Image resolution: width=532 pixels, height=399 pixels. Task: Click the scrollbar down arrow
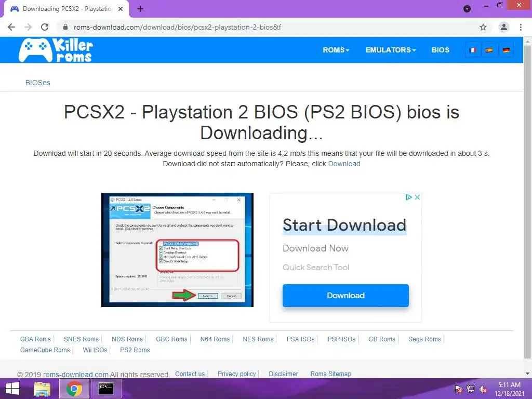click(x=528, y=374)
